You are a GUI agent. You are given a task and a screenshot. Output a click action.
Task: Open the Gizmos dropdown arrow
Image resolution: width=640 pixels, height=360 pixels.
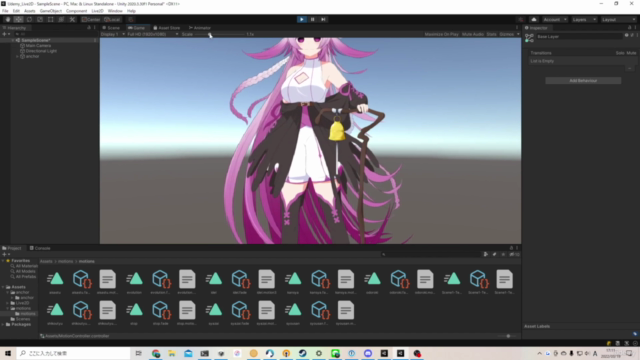[x=518, y=34]
